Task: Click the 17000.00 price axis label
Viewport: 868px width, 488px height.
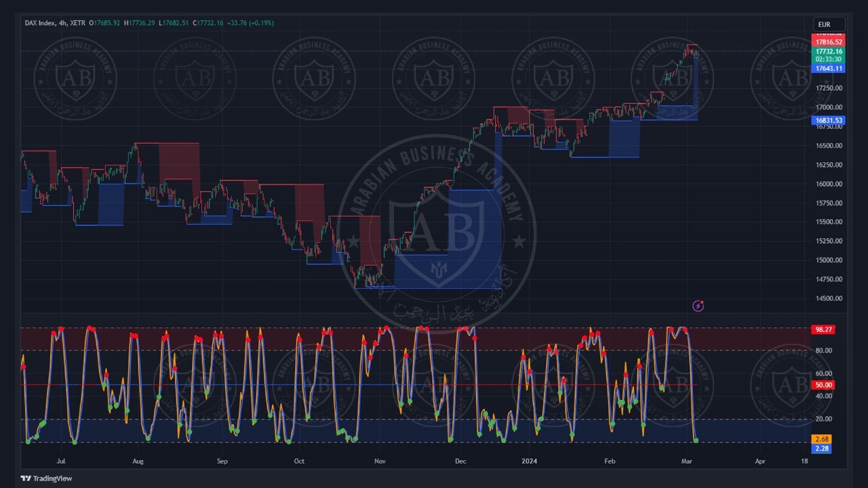Action: point(829,107)
